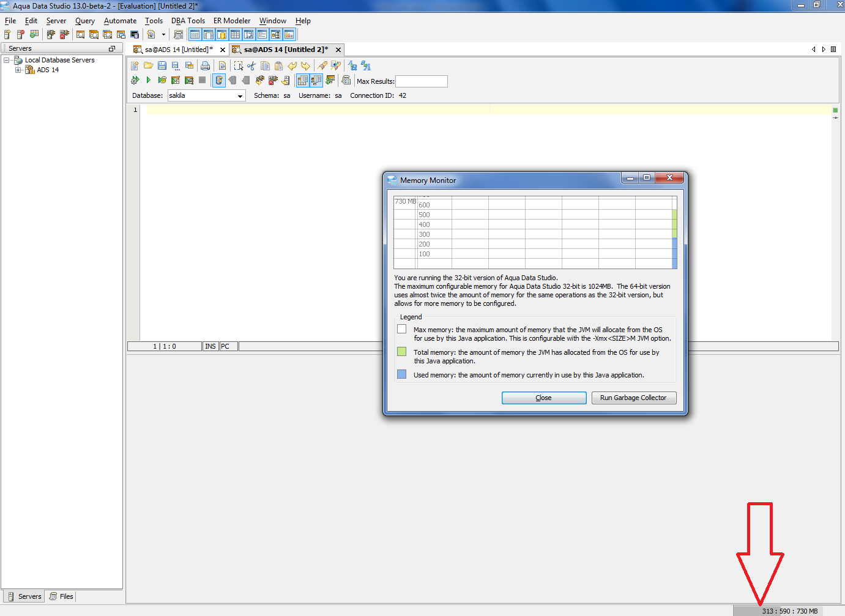
Task: Click the register server icon with yellow star
Action: tap(7, 35)
